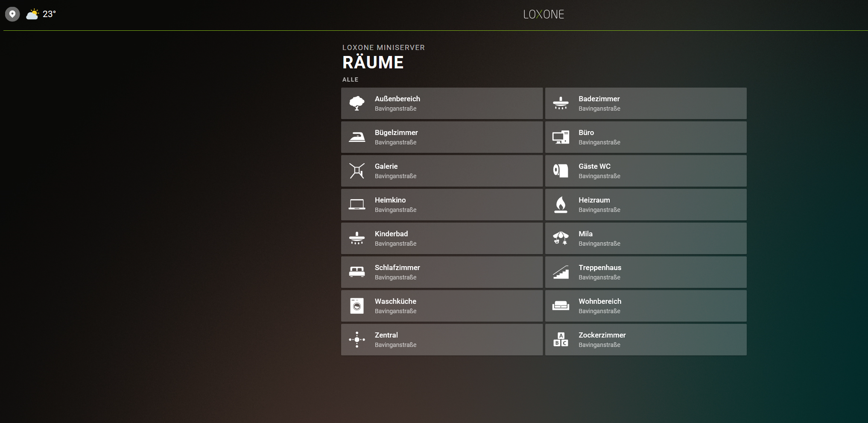Click the Büro computer icon

pos(561,137)
